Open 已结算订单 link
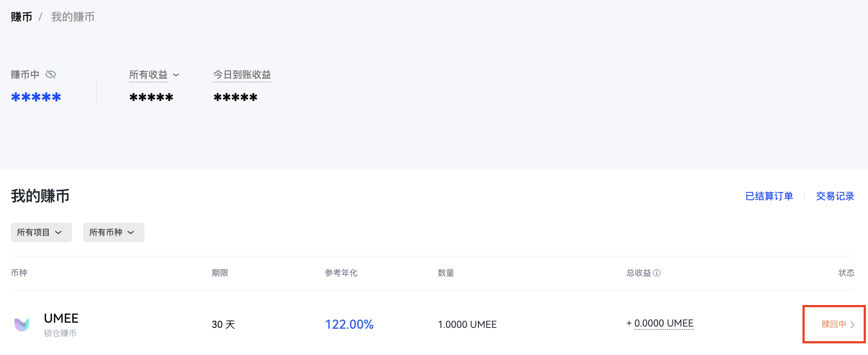Image resolution: width=868 pixels, height=355 pixels. click(x=769, y=196)
